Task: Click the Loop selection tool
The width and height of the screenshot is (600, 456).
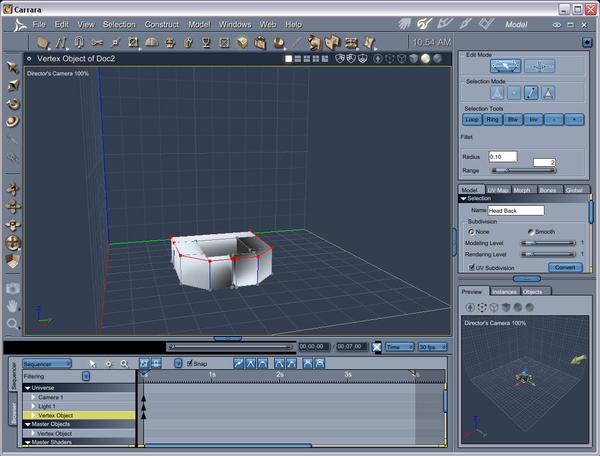Action: pos(472,119)
